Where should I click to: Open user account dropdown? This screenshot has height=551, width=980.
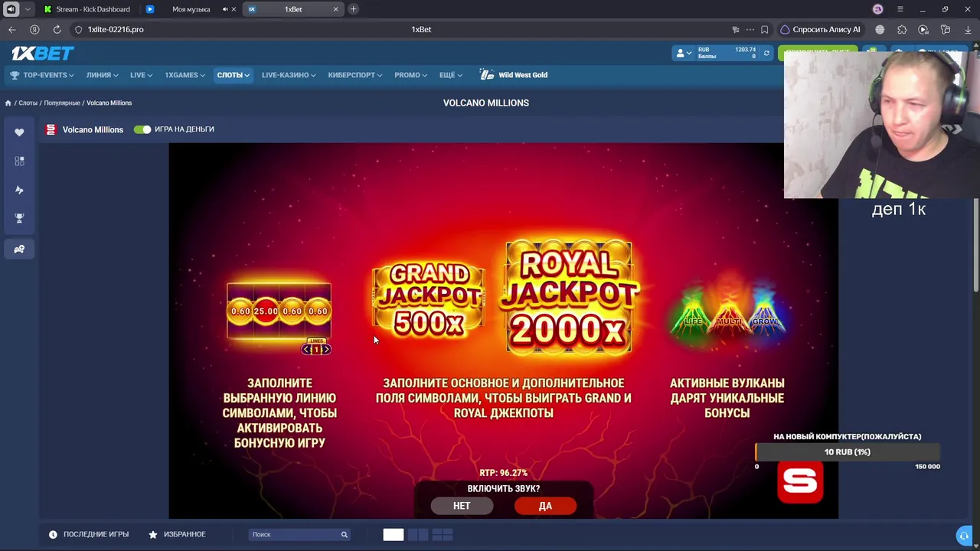pos(683,53)
